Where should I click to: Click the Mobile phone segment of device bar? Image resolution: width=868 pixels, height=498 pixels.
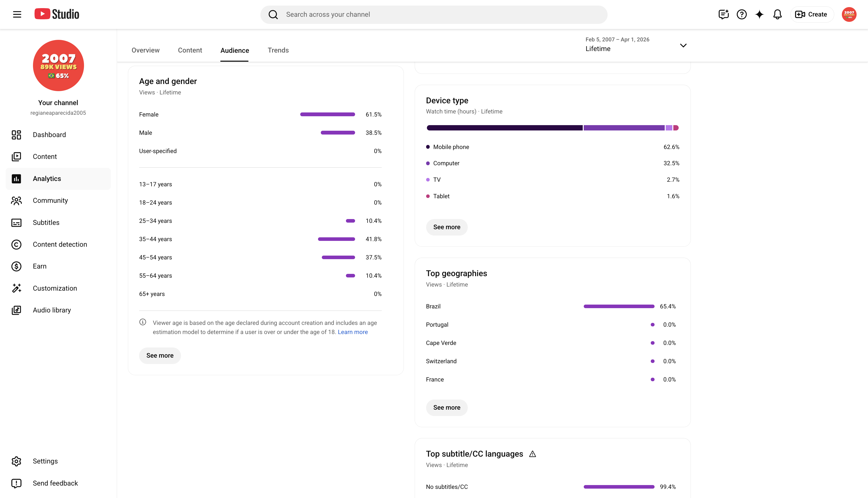(505, 128)
